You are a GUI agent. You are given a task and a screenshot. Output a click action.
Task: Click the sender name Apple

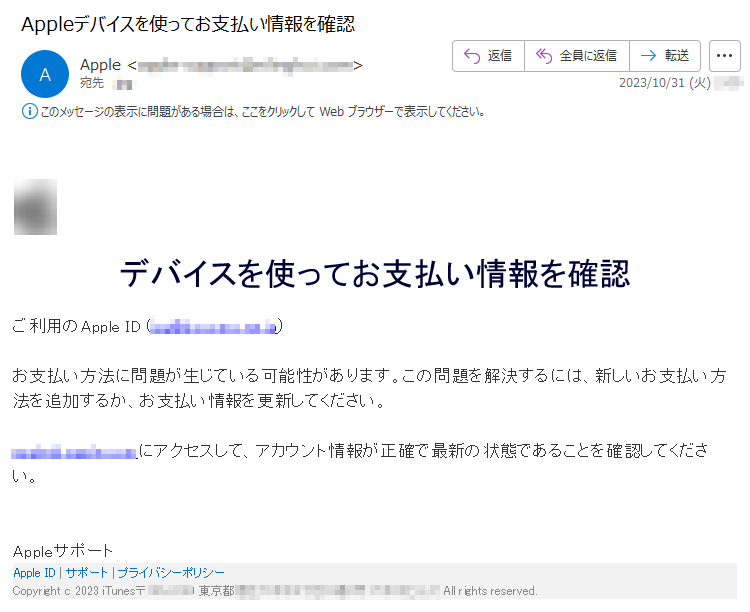pos(100,65)
